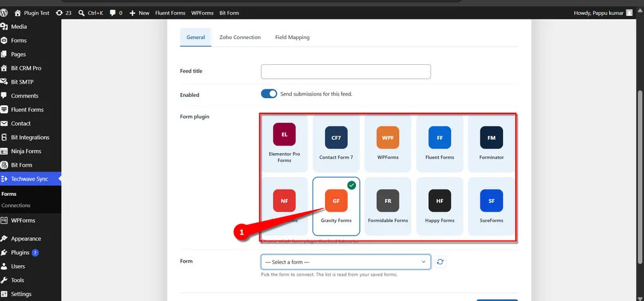
Task: Switch to the Field Mapping tab
Action: point(292,37)
